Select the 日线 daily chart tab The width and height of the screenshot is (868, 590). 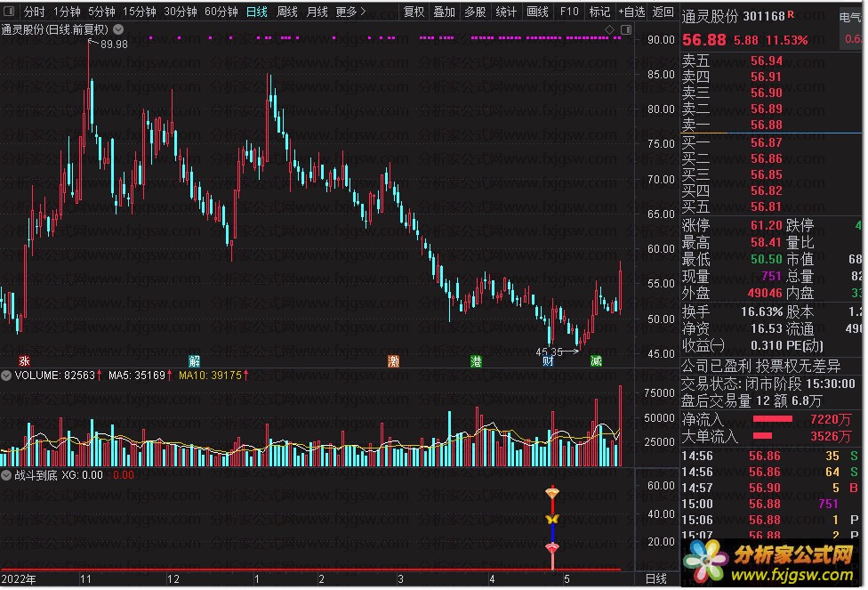[257, 12]
